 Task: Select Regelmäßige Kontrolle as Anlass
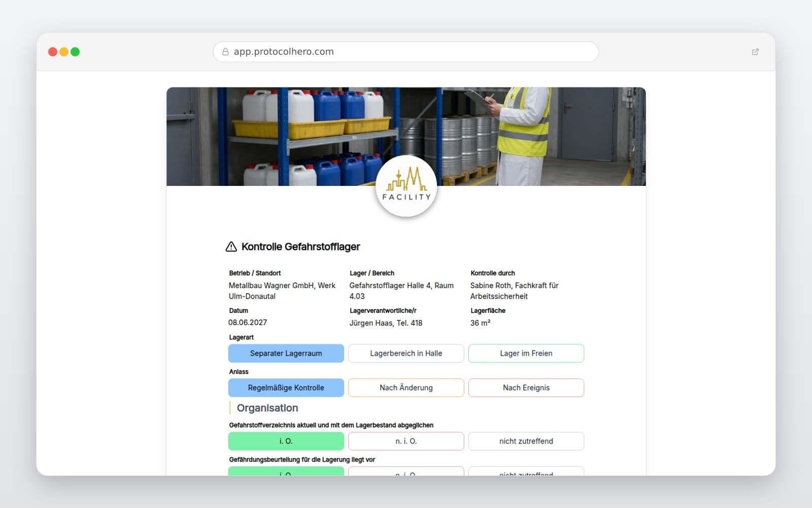click(x=286, y=388)
